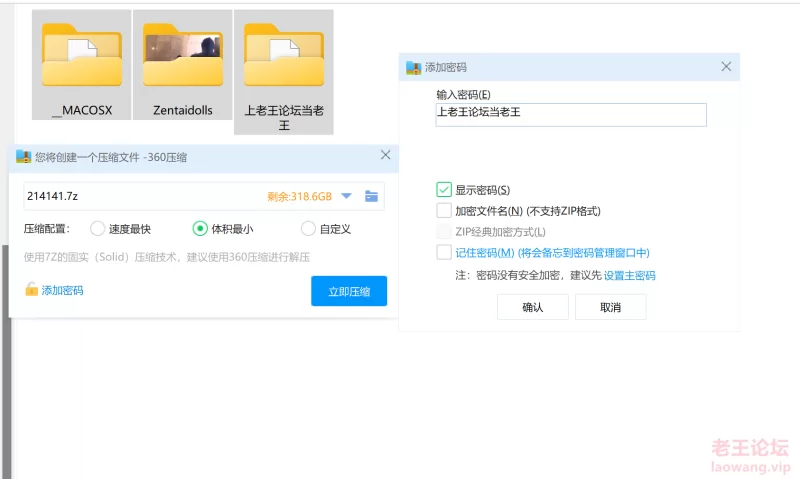This screenshot has width=800, height=479.
Task: Close the 360压缩 create archive dialog
Action: pos(386,155)
